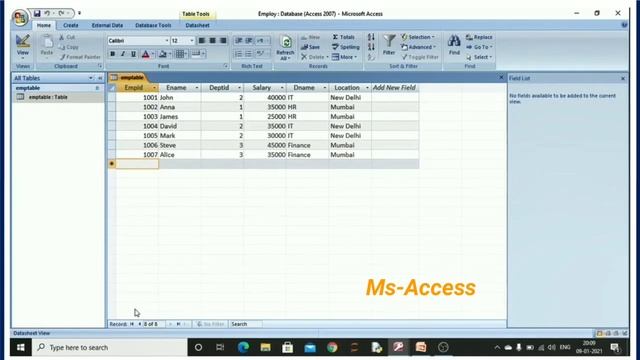Image resolution: width=640 pixels, height=360 pixels.
Task: Select the emptable document tab
Action: (x=128, y=77)
